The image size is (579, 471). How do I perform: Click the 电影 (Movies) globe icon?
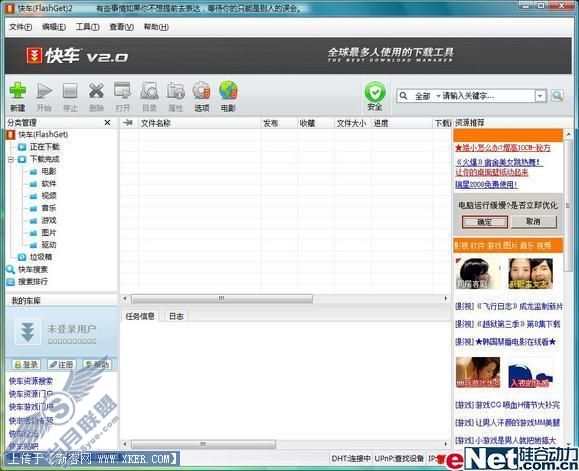click(228, 91)
